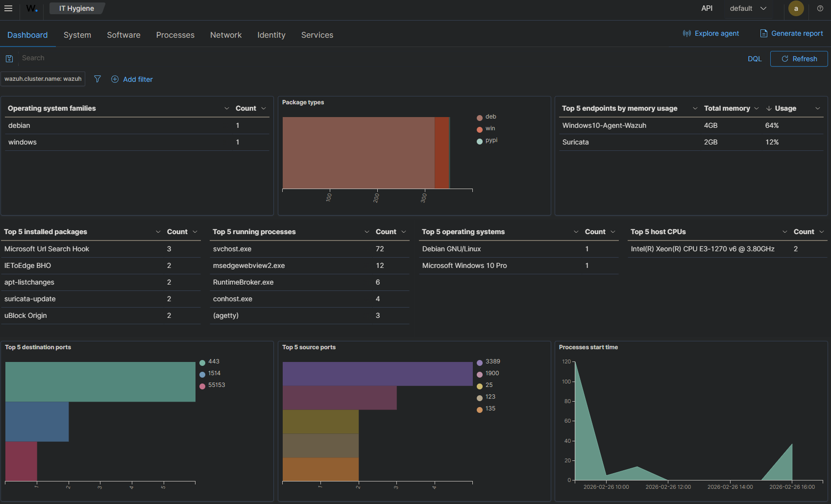The width and height of the screenshot is (831, 504).
Task: Click the pypi legend color dot
Action: pos(480,142)
